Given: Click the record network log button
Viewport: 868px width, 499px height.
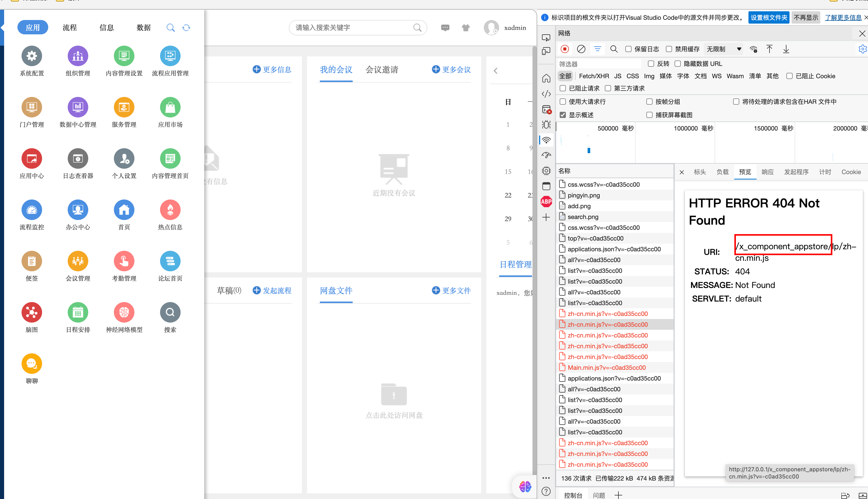Looking at the screenshot, I should [x=565, y=49].
